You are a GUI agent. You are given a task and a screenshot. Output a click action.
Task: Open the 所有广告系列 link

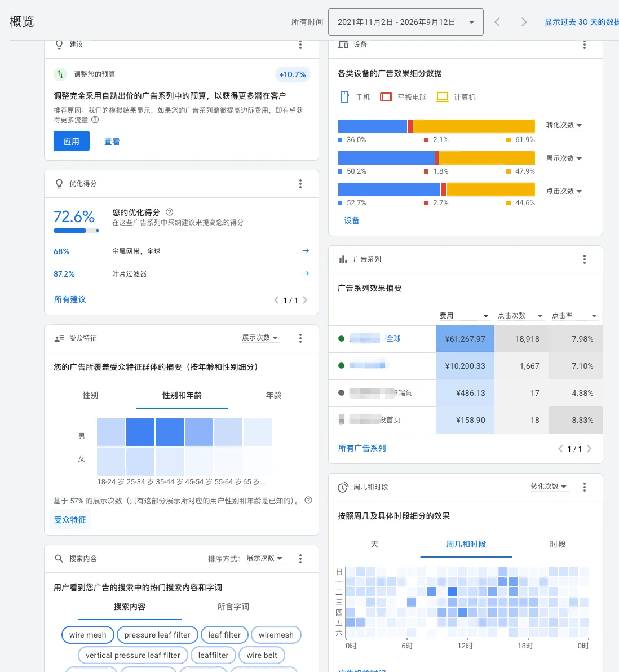click(x=362, y=448)
